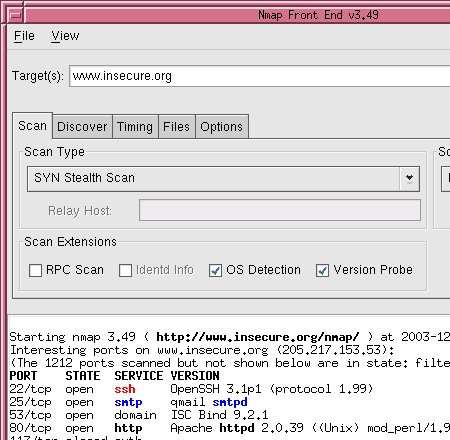Toggle the Identd Info checkbox
The width and height of the screenshot is (450, 440).
click(125, 270)
